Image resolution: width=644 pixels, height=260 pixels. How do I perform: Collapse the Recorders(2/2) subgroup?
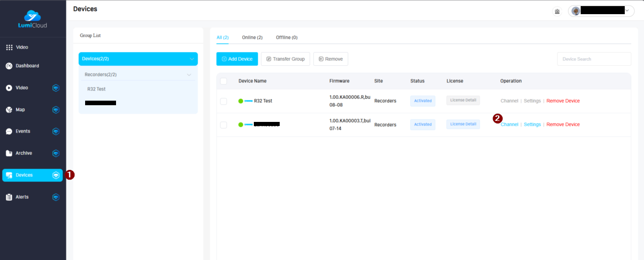(x=189, y=75)
